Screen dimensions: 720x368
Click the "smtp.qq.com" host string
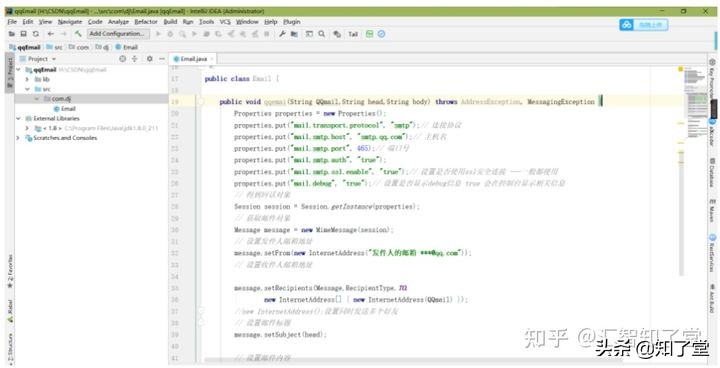tap(382, 137)
